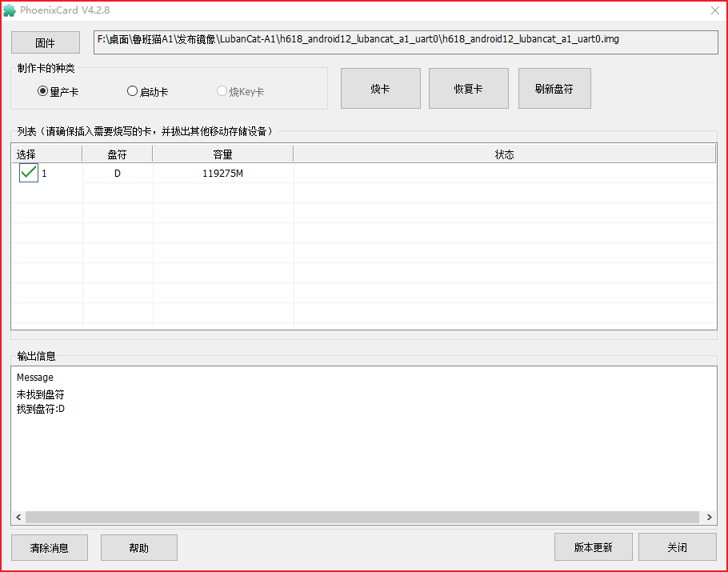Screen dimensions: 728x572
Task: Toggle the checkbox for drive row 1
Action: (29, 173)
